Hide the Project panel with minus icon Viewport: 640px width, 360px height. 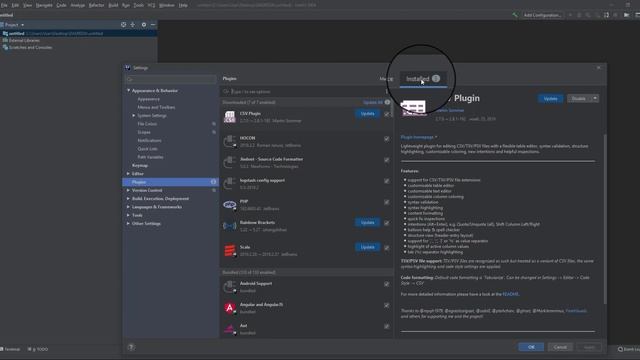(x=153, y=25)
